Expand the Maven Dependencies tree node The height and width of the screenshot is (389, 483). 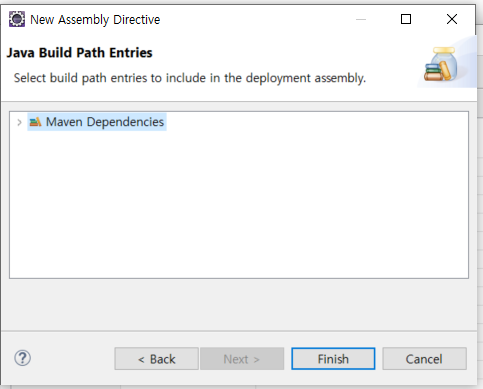(x=19, y=122)
